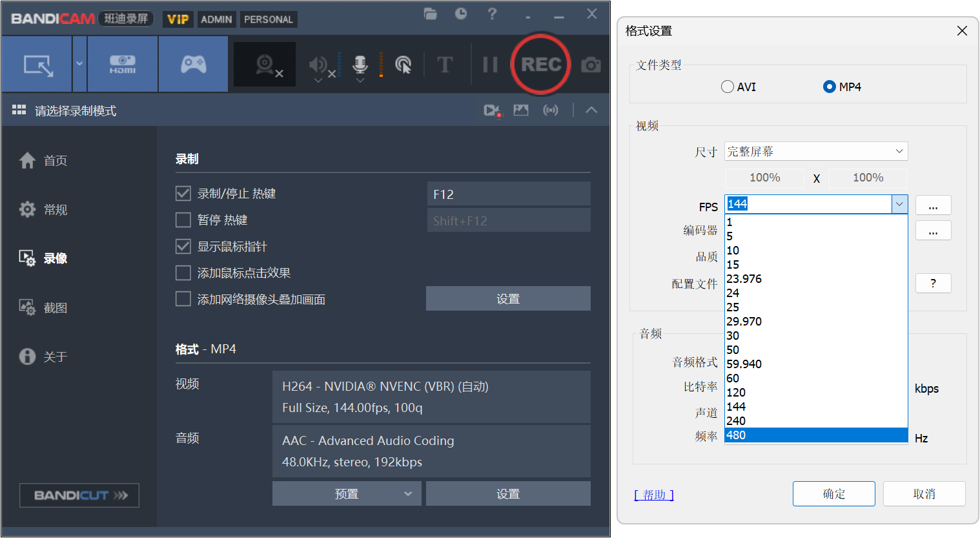This screenshot has width=980, height=538.
Task: Click 设置 button in the 录制 section
Action: (508, 299)
